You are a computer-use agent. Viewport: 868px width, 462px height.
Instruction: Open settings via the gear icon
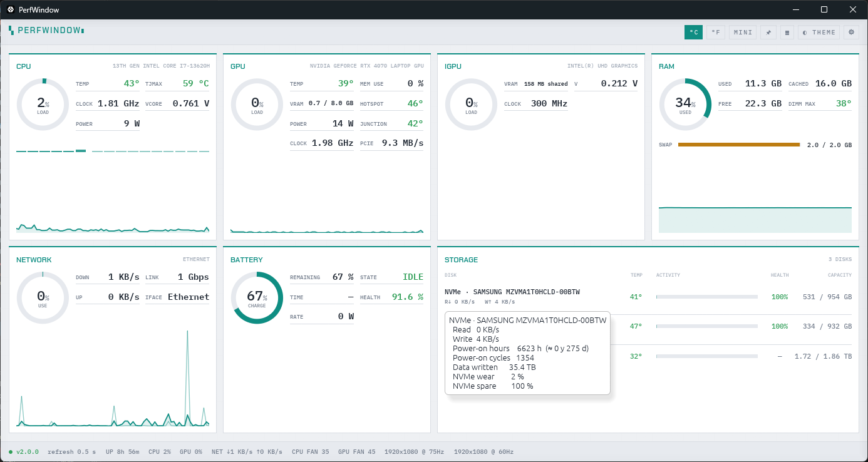click(x=851, y=32)
